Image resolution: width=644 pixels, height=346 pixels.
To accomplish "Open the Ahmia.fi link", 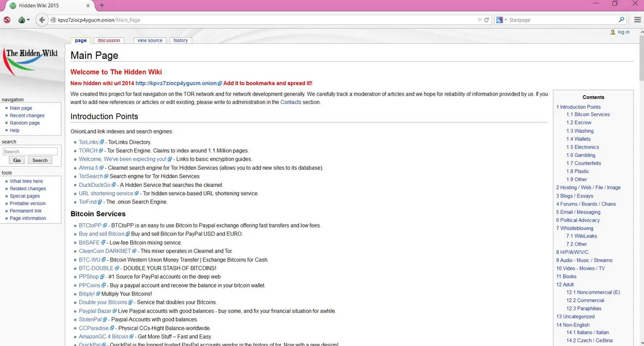I will pyautogui.click(x=89, y=167).
